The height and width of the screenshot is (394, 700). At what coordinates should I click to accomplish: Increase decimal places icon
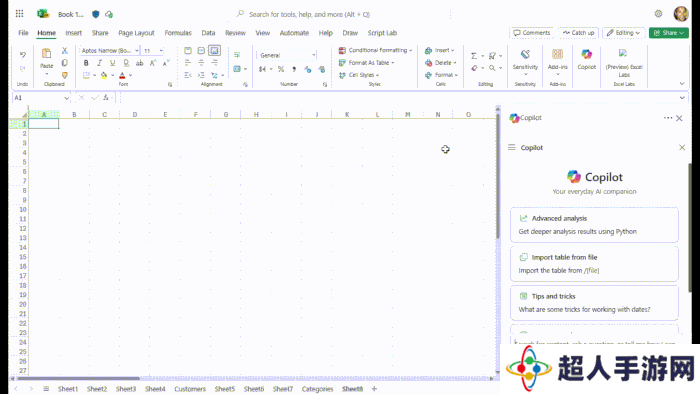pos(308,69)
